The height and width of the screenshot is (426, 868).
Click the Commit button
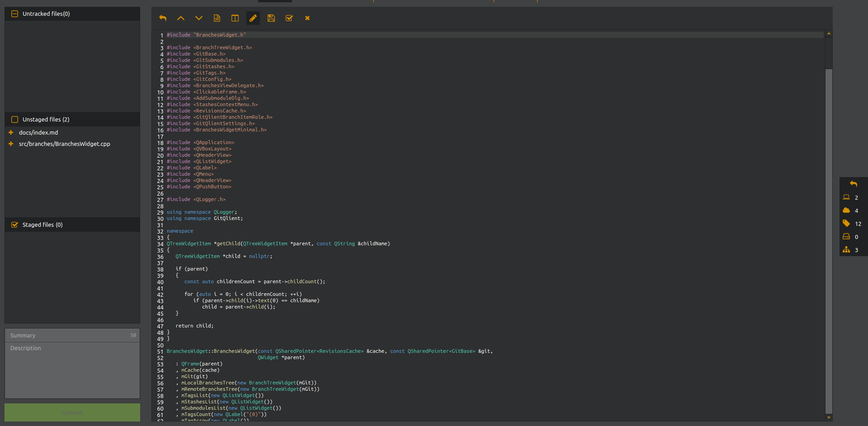pos(72,412)
